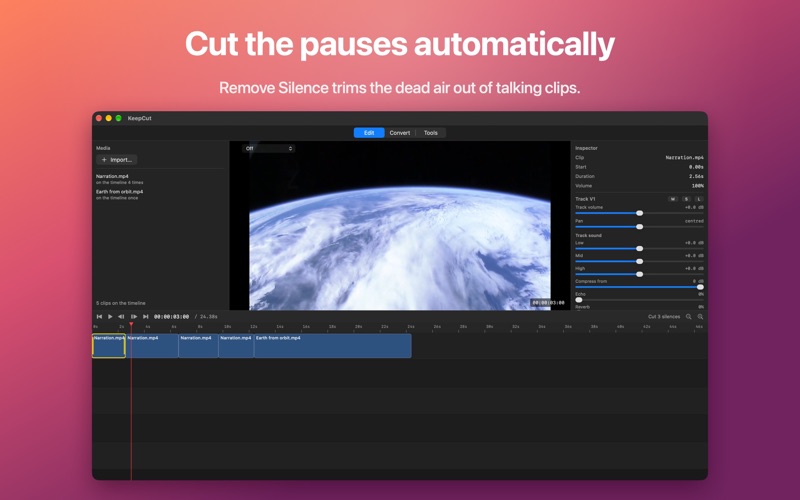The height and width of the screenshot is (500, 800).
Task: Adjust the High EQ slider
Action: (x=639, y=274)
